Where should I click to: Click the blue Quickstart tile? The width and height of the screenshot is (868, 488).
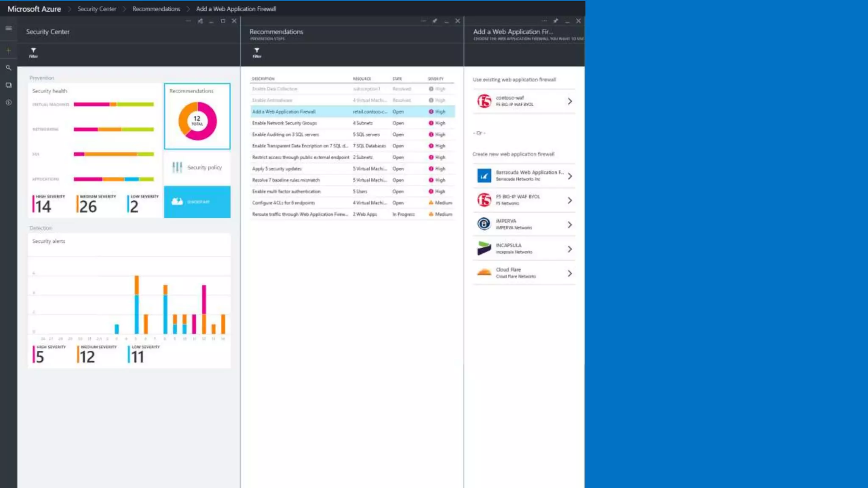tap(197, 202)
